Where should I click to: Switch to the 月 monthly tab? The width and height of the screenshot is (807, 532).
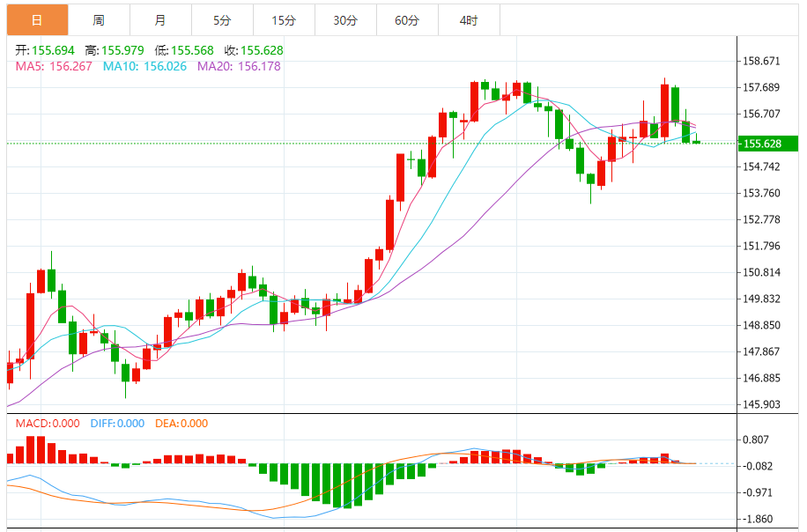pyautogui.click(x=160, y=20)
